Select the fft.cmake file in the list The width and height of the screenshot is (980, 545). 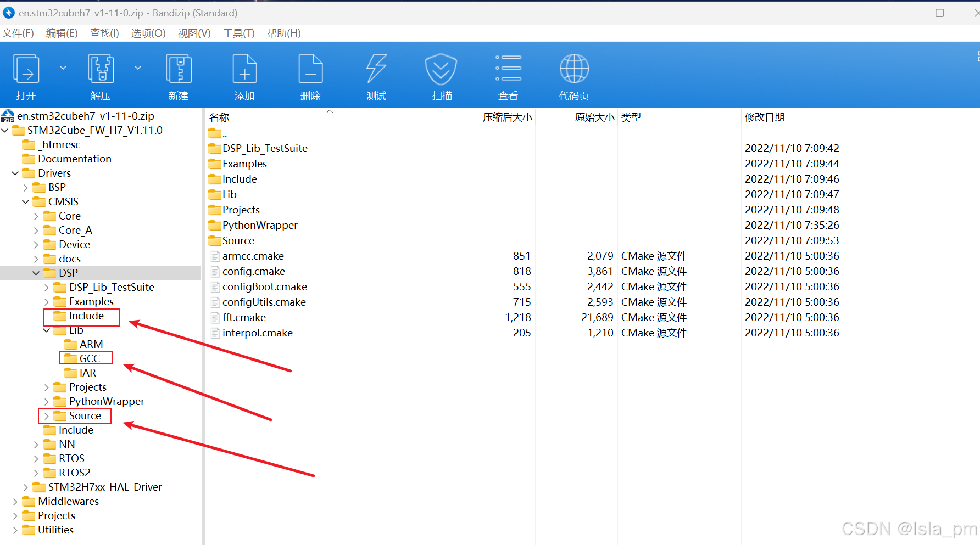(244, 317)
